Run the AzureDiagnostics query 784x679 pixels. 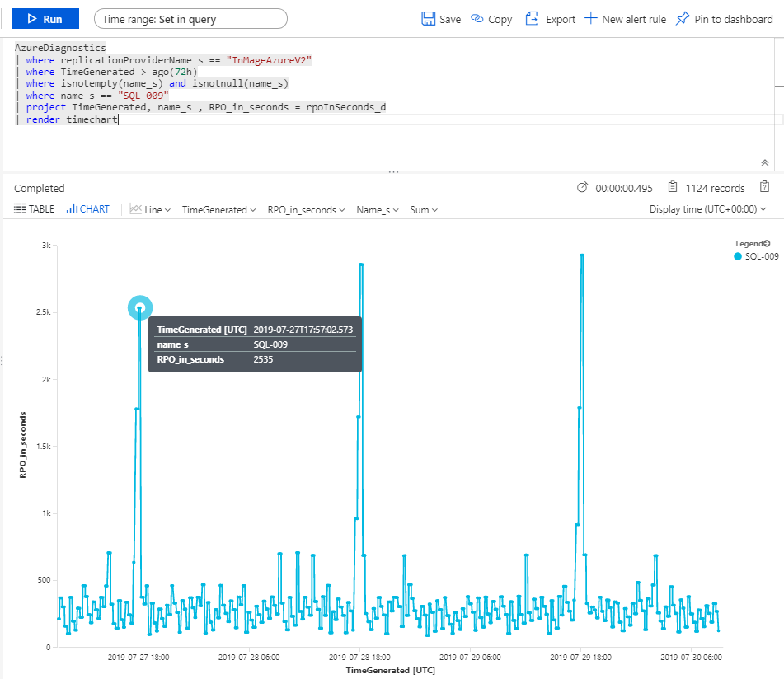[x=45, y=18]
